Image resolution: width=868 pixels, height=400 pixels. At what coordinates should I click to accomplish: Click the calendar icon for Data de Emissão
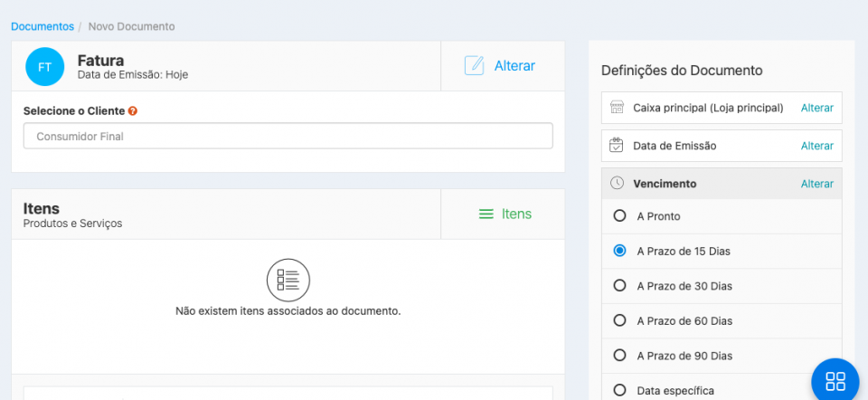617,146
